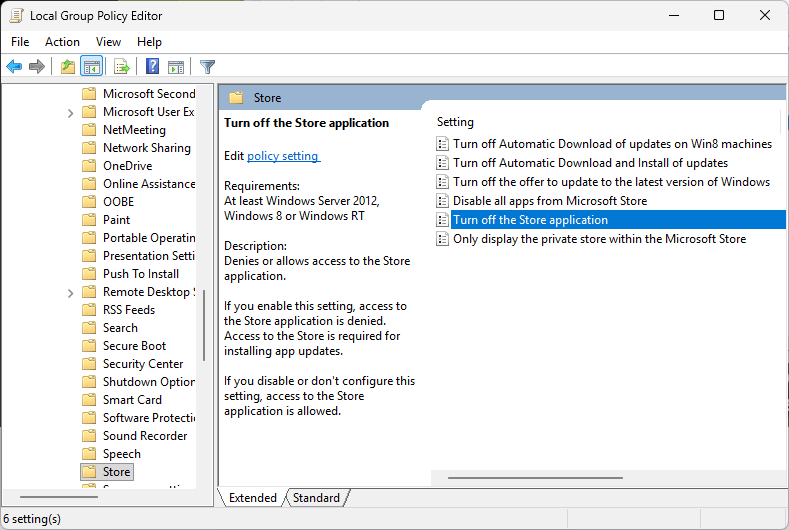This screenshot has width=789, height=530.
Task: Click the Forward arrow toolbar icon
Action: click(x=37, y=66)
